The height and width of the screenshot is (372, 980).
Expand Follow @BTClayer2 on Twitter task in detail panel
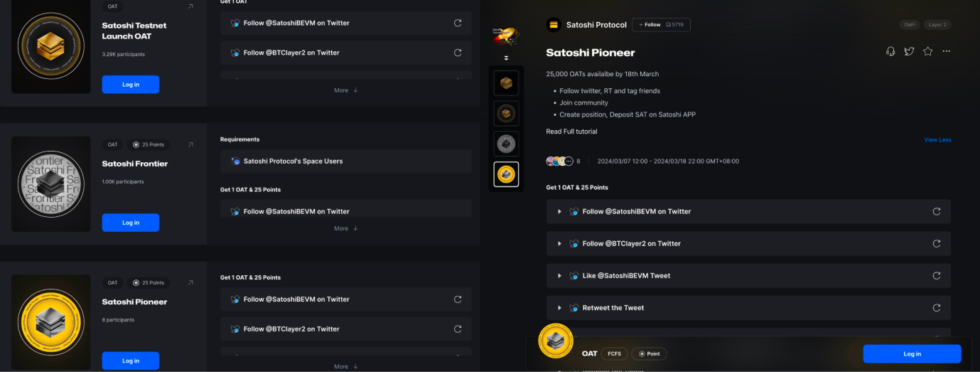559,244
